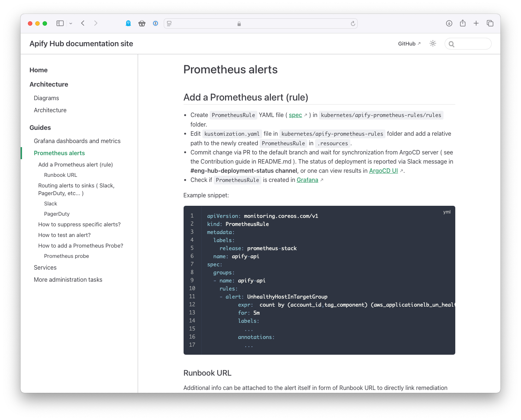Click the Prometheus alerts page heading
521x420 pixels.
point(231,69)
